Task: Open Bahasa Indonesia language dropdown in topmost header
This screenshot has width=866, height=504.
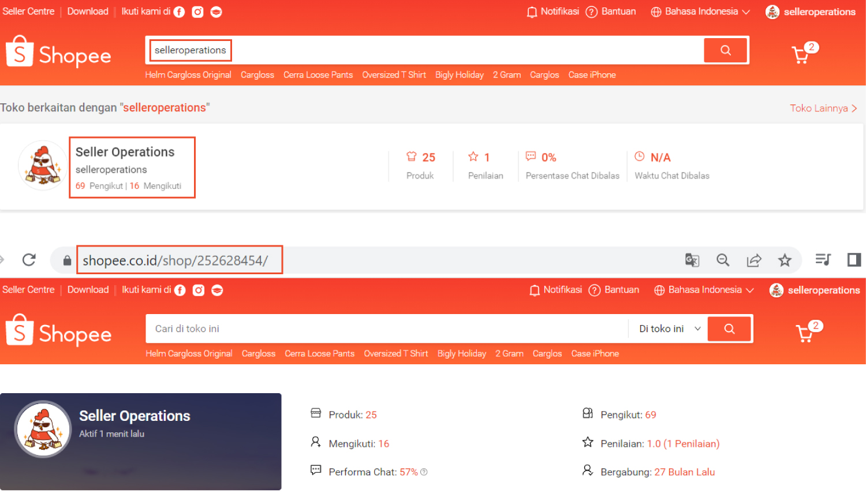Action: coord(700,12)
